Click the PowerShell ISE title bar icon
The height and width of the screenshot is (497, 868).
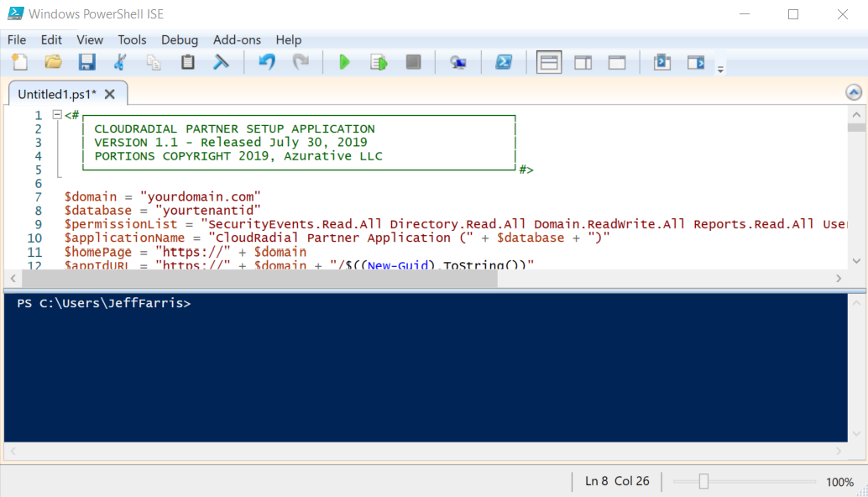15,13
